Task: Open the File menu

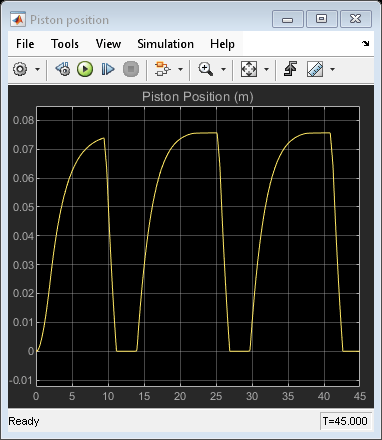Action: (25, 44)
